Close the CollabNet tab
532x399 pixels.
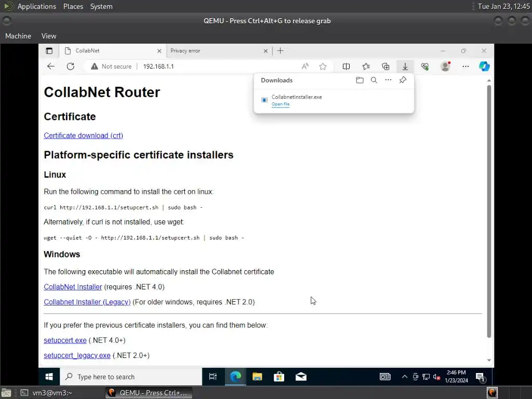pyautogui.click(x=159, y=51)
